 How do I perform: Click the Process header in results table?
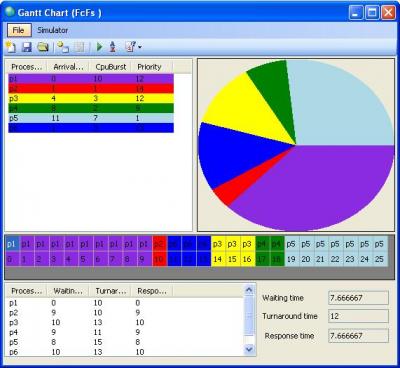click(26, 291)
